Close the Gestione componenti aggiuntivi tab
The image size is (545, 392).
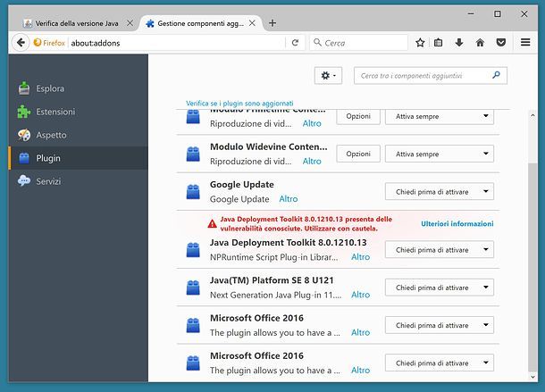(252, 23)
